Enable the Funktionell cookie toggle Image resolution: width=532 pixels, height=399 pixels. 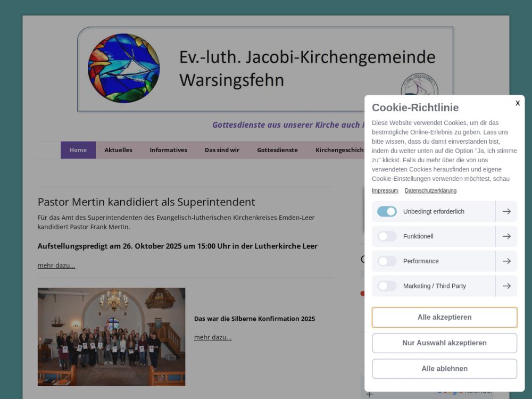[x=387, y=236]
